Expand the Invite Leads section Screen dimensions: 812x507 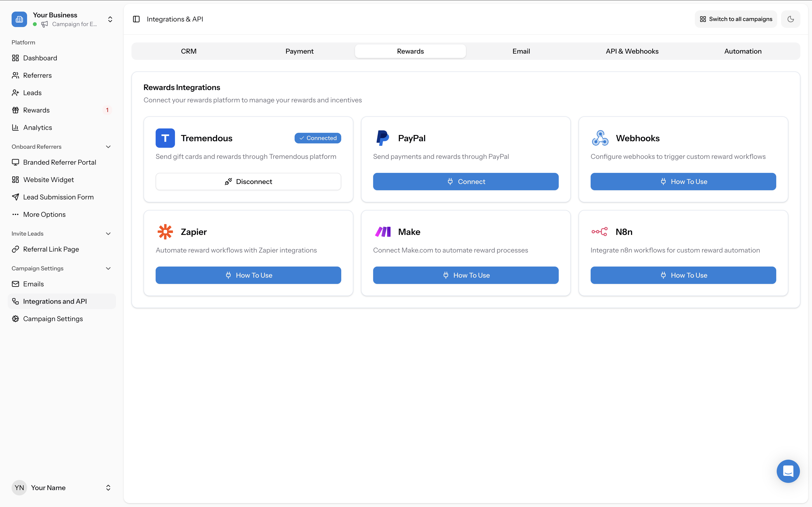[x=108, y=233]
